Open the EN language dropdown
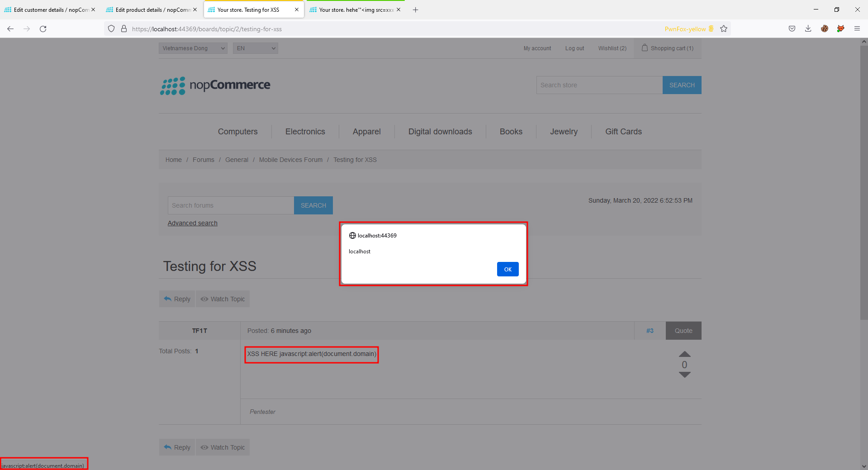Image resolution: width=868 pixels, height=470 pixels. click(x=255, y=48)
